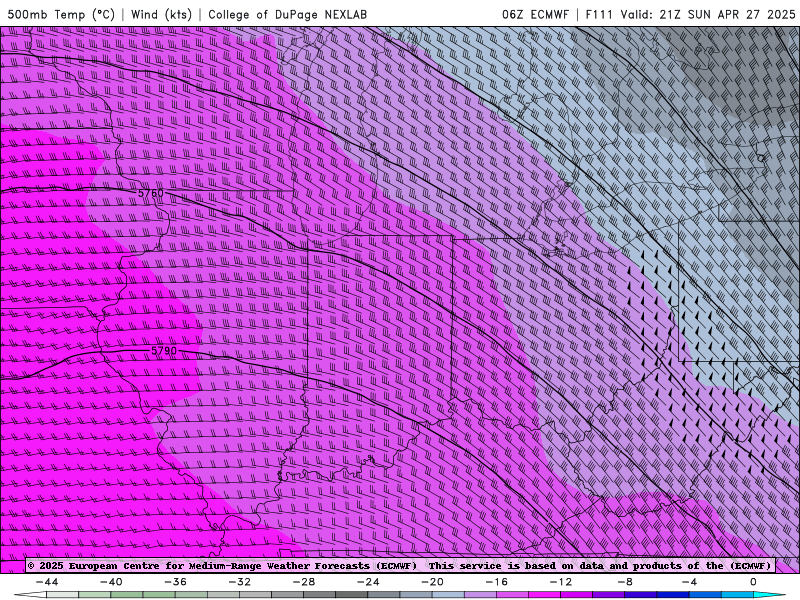Click the 5790 height contour label

[x=164, y=351]
